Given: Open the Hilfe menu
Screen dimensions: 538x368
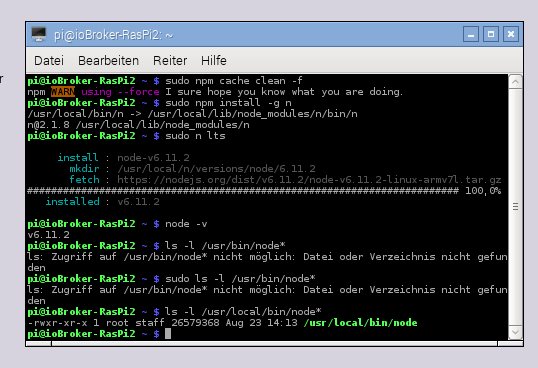Looking at the screenshot, I should coord(214,61).
